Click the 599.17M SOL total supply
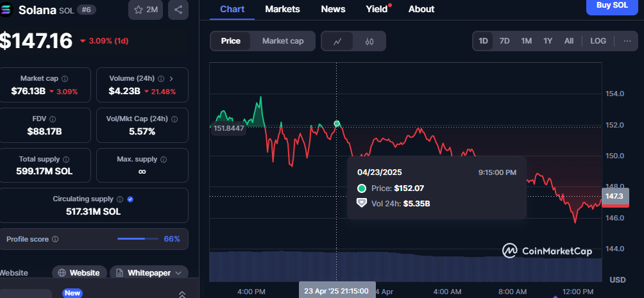 [x=44, y=172]
